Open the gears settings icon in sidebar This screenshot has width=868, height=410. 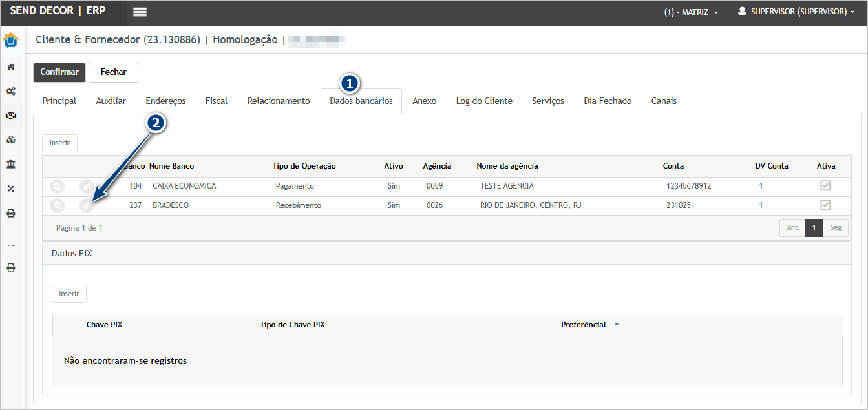pyautogui.click(x=11, y=92)
